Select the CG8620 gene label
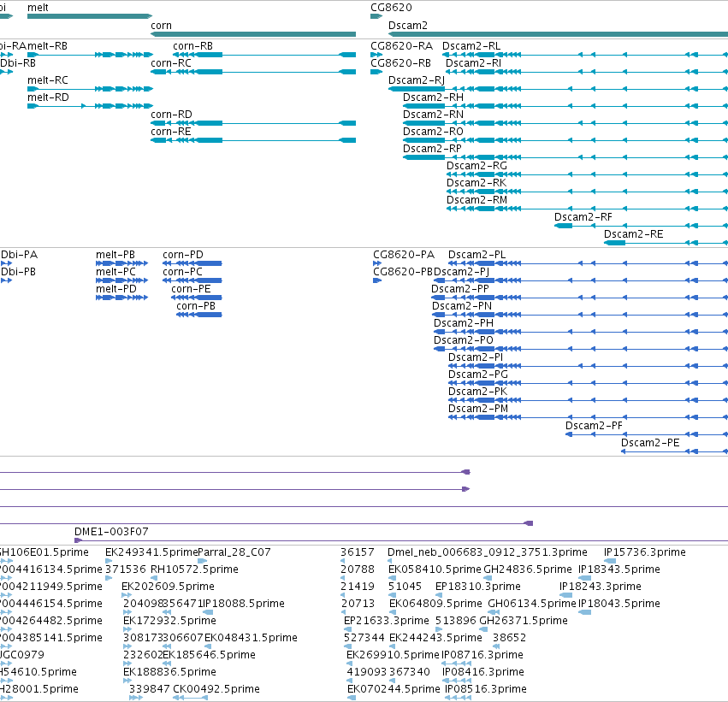The height and width of the screenshot is (702, 728). click(x=391, y=8)
